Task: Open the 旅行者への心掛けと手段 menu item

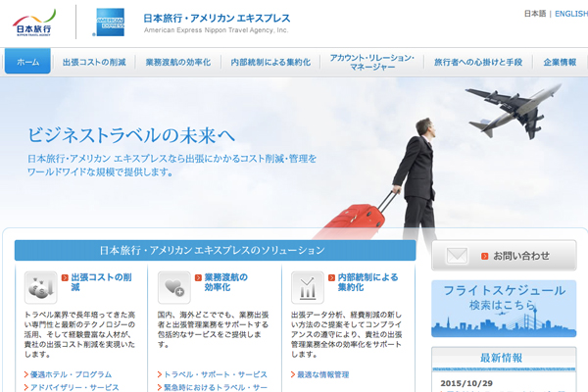Action: (x=478, y=63)
